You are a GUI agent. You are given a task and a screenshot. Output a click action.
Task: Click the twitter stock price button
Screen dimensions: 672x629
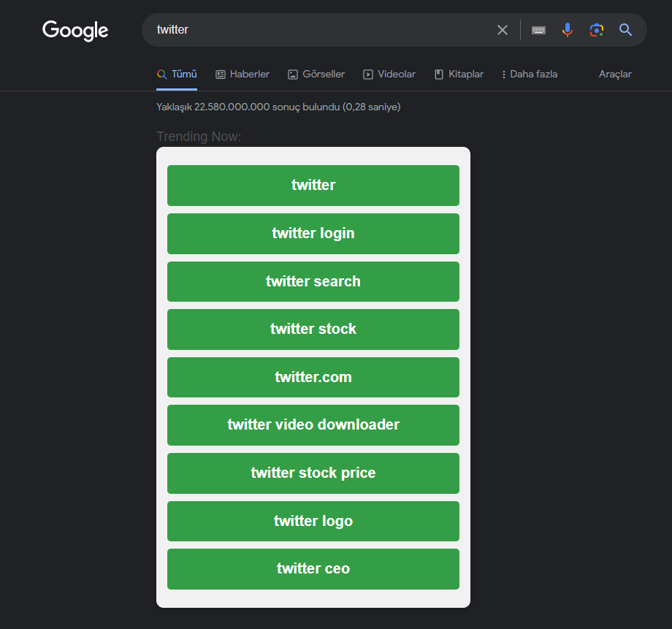(313, 473)
